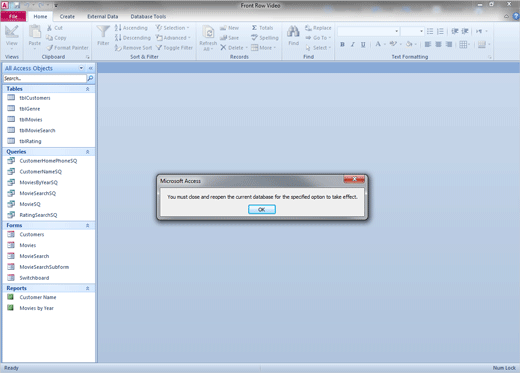Screen dimensions: 520x373
Task: Open the Selection filter dropdown
Action: 172,28
